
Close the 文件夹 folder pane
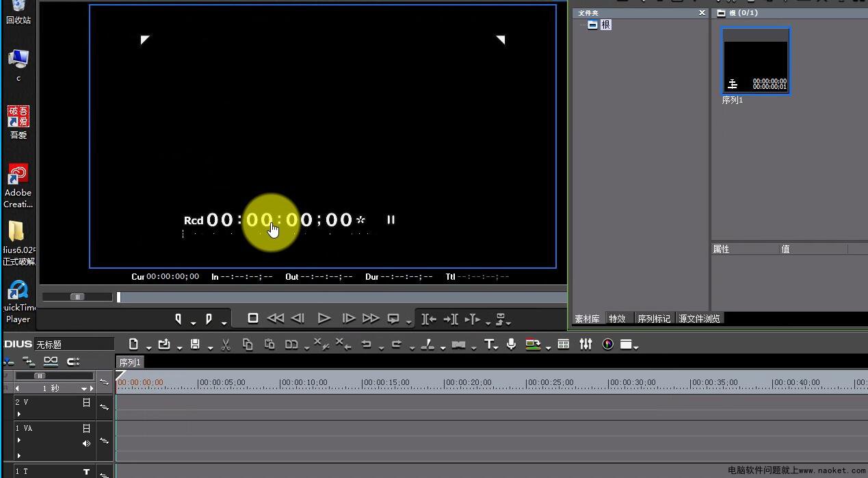[702, 13]
